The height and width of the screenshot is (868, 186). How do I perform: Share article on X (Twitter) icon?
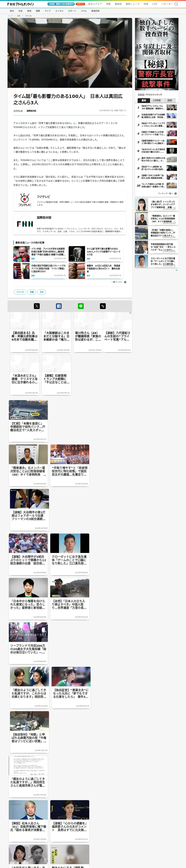(x=37, y=306)
